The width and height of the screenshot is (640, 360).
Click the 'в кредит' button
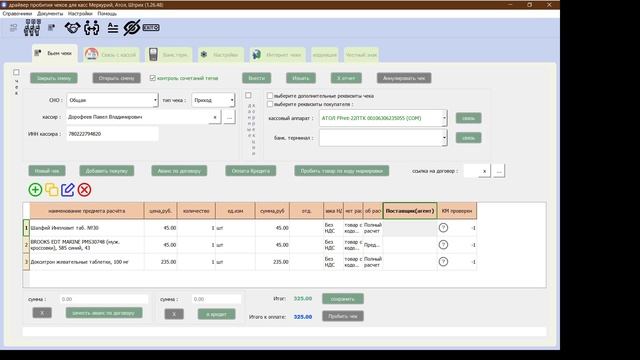(x=216, y=314)
